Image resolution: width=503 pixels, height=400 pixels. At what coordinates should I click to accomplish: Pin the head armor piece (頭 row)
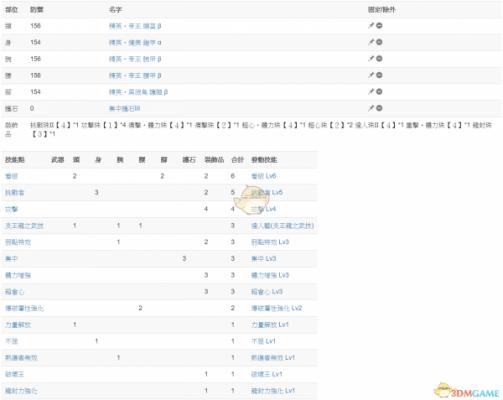coord(371,25)
